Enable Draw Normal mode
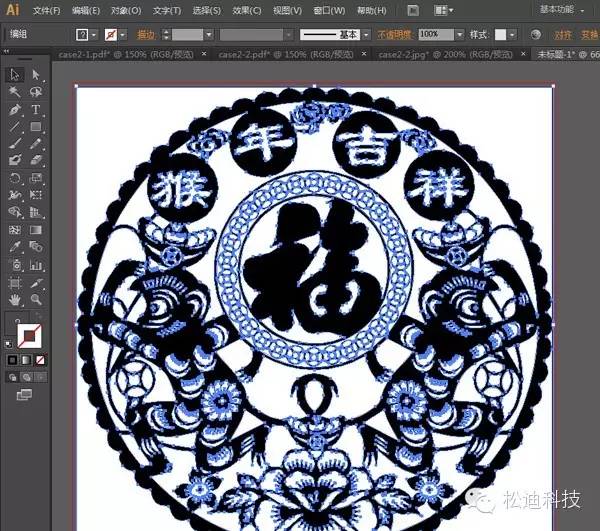 [x=12, y=377]
